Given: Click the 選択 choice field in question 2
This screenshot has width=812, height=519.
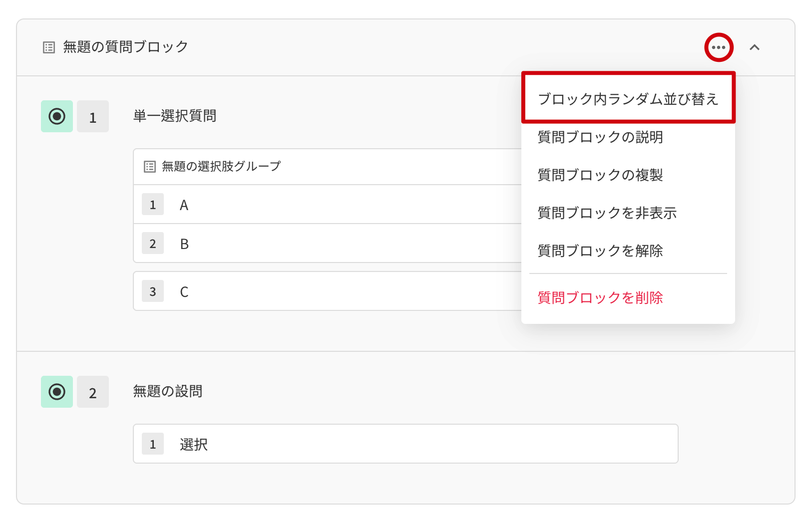Looking at the screenshot, I should click(x=406, y=444).
